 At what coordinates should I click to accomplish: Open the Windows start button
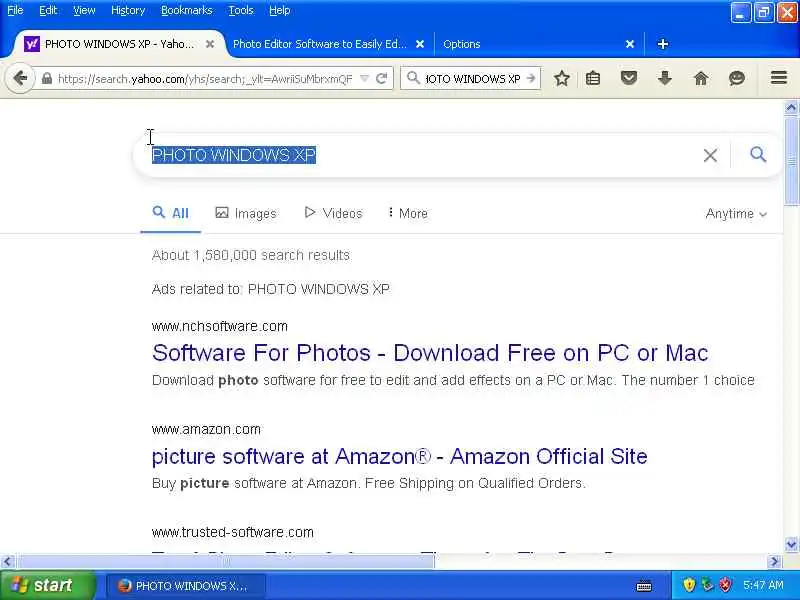tap(47, 585)
